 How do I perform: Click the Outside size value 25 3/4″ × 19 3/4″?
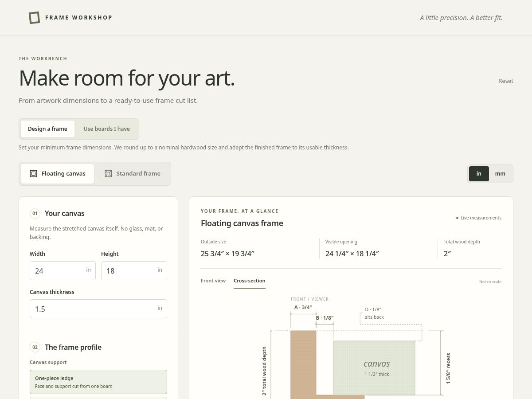[228, 254]
